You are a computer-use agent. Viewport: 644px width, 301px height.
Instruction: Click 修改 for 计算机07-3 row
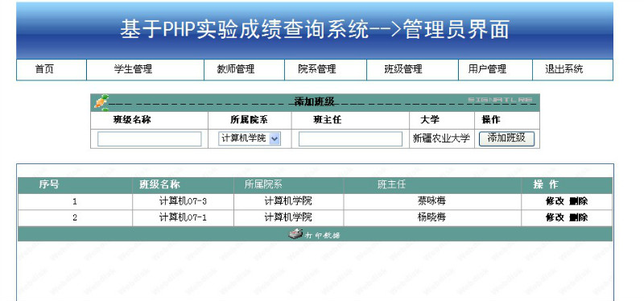[x=555, y=201]
